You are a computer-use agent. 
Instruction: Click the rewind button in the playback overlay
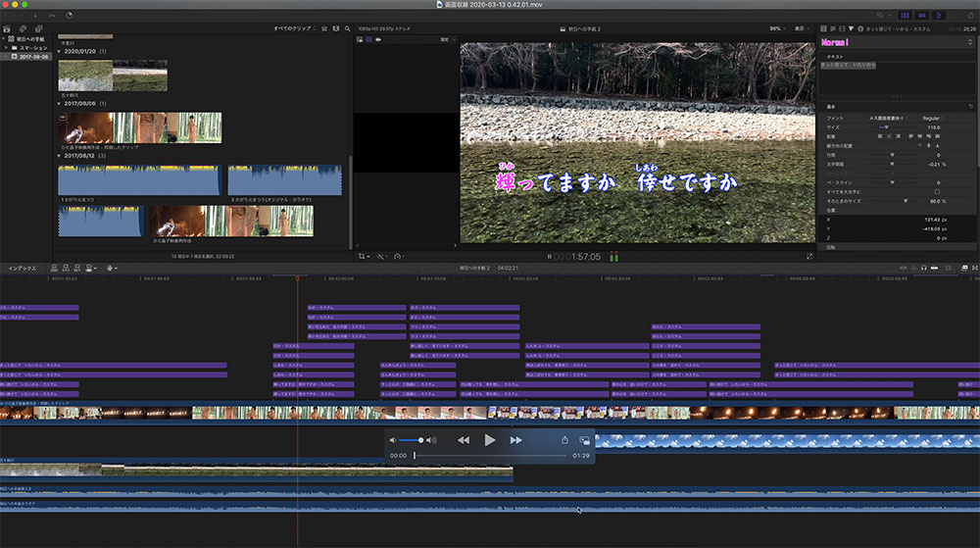[464, 440]
